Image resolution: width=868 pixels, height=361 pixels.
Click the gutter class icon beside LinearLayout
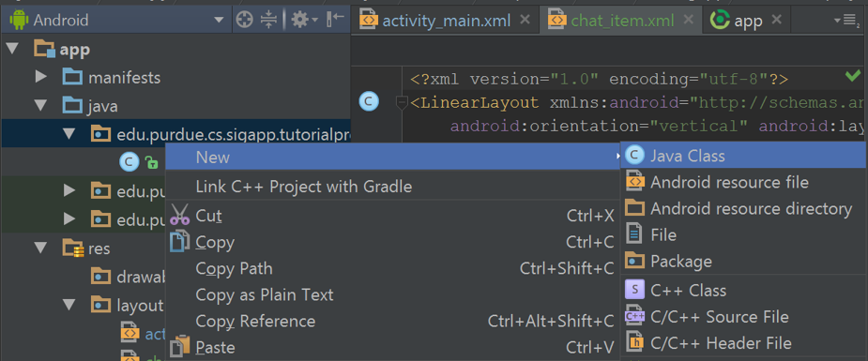click(x=369, y=101)
